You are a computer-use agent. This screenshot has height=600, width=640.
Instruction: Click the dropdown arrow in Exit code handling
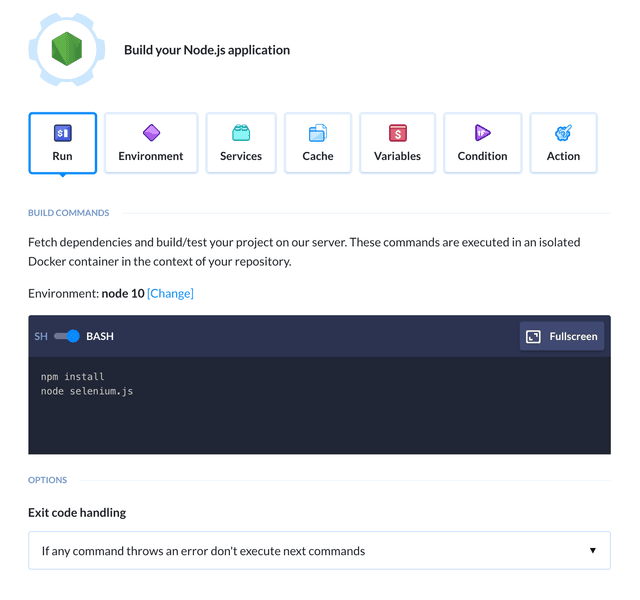(x=593, y=550)
